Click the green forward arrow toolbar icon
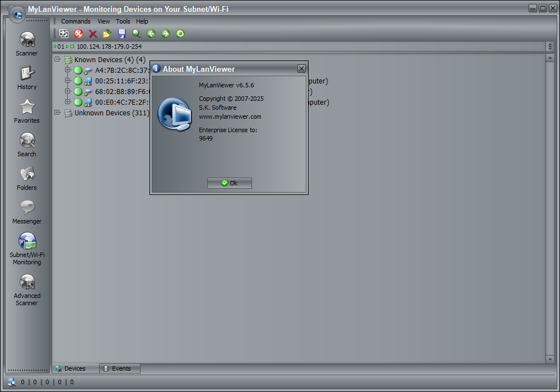The height and width of the screenshot is (392, 560). (x=166, y=34)
